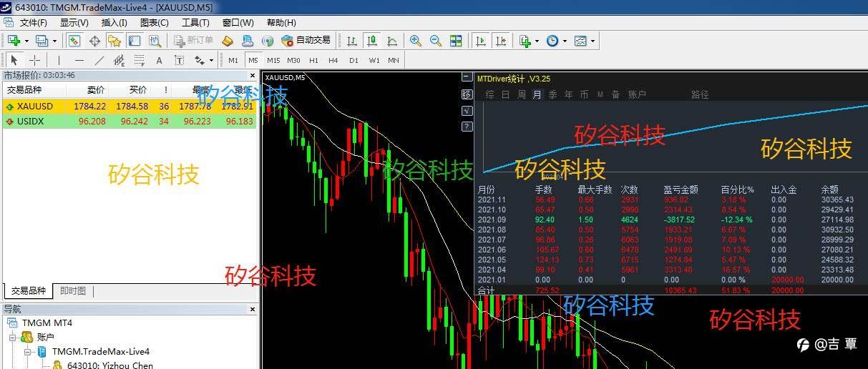Select the cursor arrow tool
Image resolution: width=868 pixels, height=369 pixels.
pos(14,60)
